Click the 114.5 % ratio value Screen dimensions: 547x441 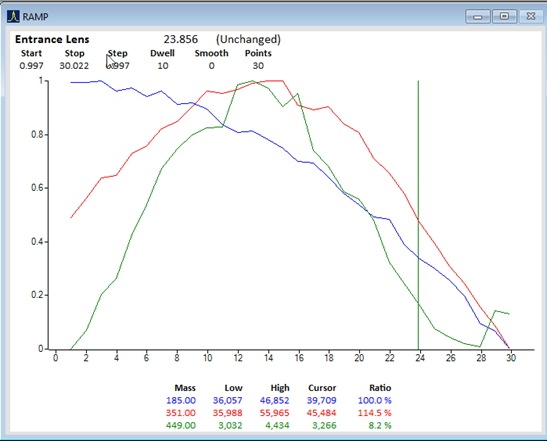point(374,413)
